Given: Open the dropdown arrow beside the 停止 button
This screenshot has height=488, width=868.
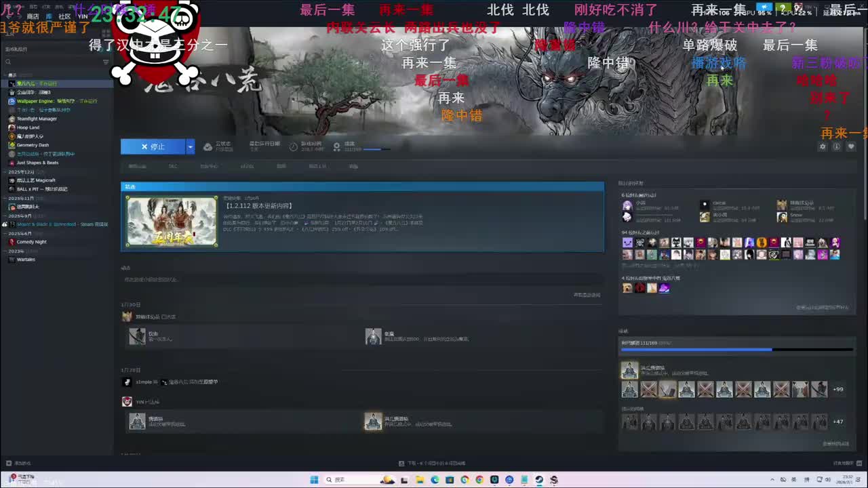Looking at the screenshot, I should (191, 146).
